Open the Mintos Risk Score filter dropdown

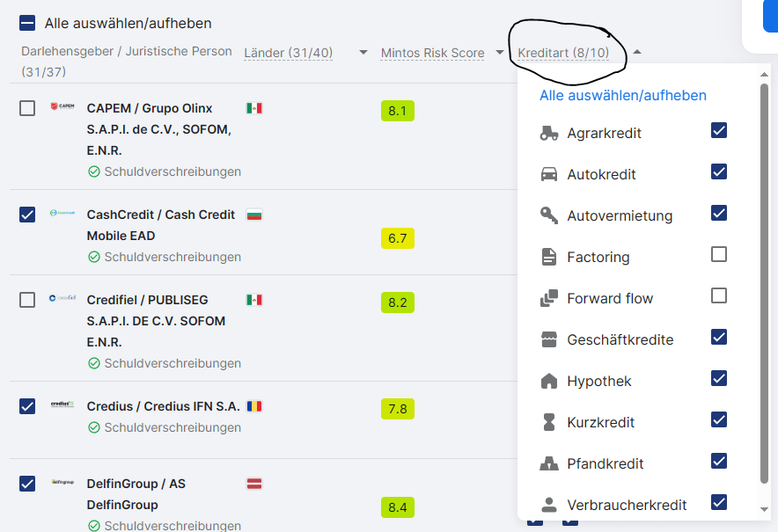pyautogui.click(x=499, y=53)
